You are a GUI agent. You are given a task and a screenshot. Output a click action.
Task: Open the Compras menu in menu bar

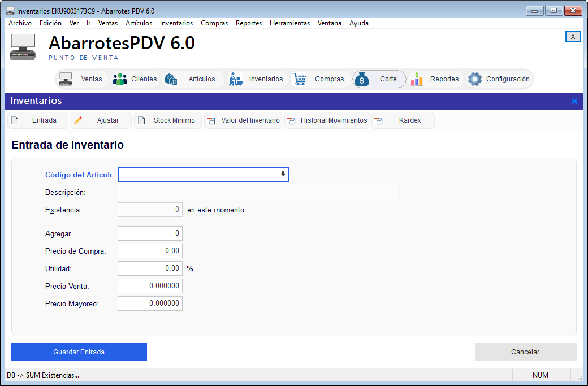(x=214, y=23)
